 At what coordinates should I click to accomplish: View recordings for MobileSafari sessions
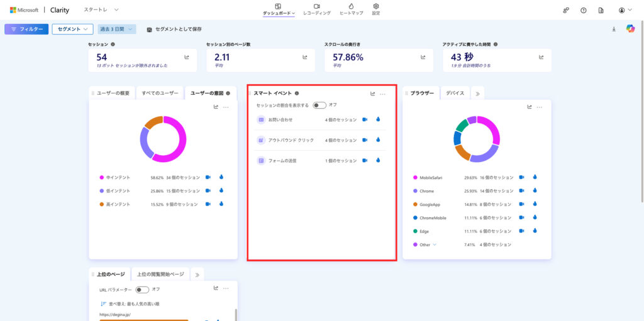[522, 178]
